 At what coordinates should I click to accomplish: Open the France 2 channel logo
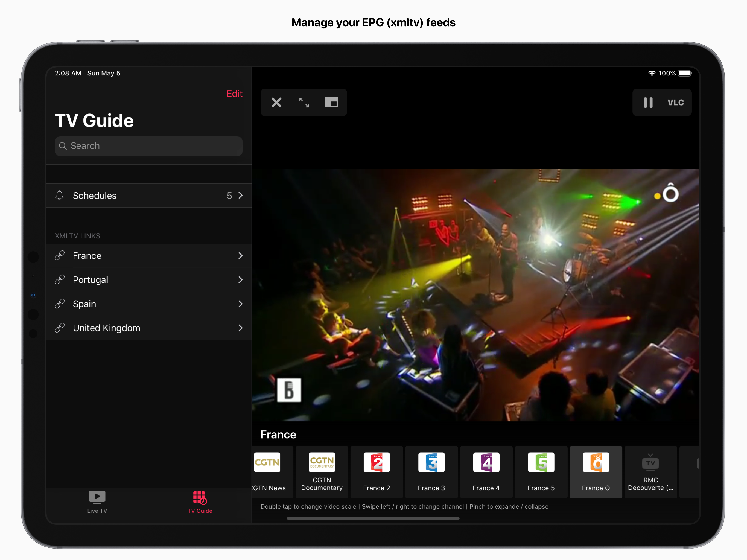[x=377, y=462]
